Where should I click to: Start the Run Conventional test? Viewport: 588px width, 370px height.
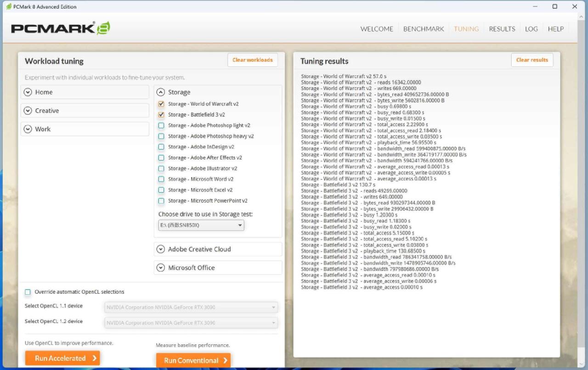point(193,360)
